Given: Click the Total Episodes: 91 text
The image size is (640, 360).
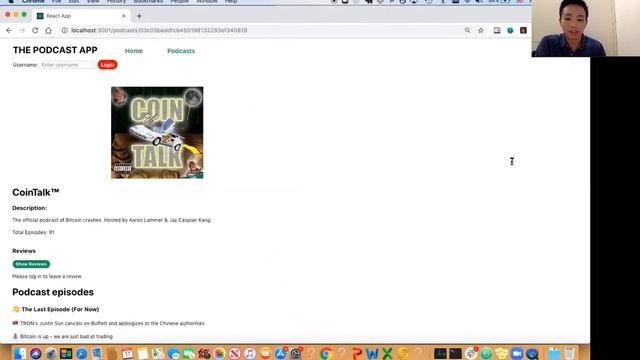Looking at the screenshot, I should 33,232.
